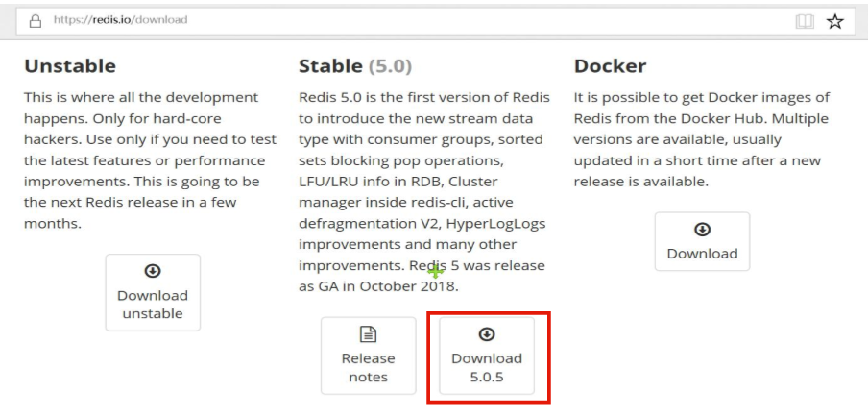The width and height of the screenshot is (868, 417).
Task: Open reading view book icon
Action: 805,21
